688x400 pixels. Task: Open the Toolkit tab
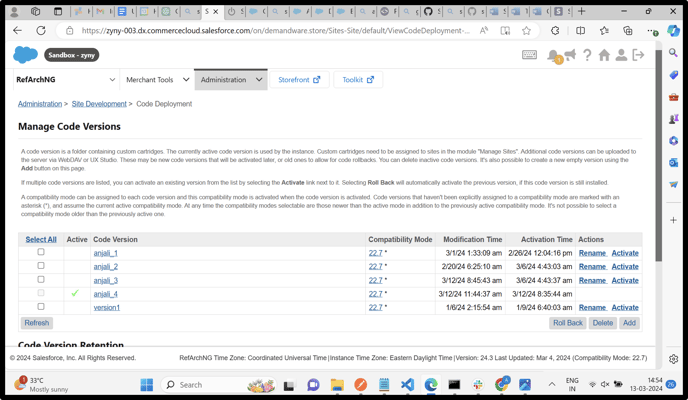(x=358, y=80)
